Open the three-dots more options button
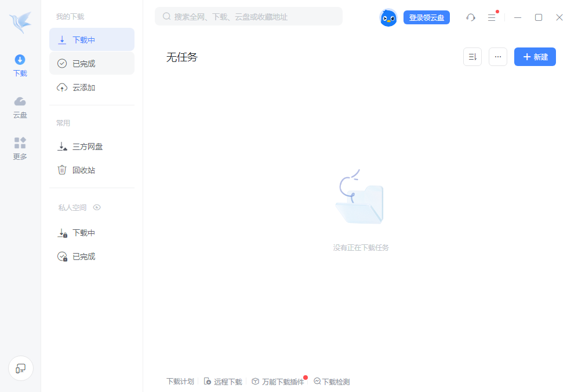 point(497,57)
